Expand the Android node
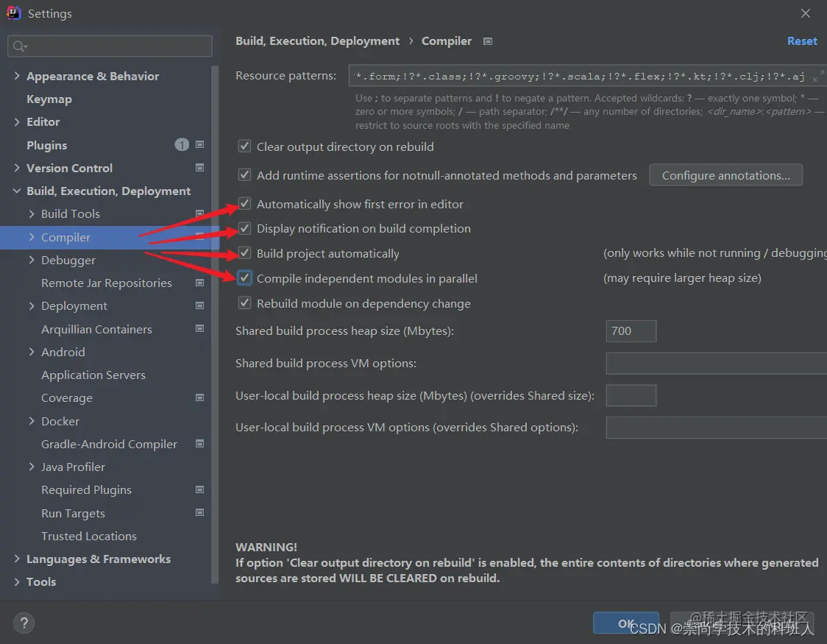 tap(32, 352)
